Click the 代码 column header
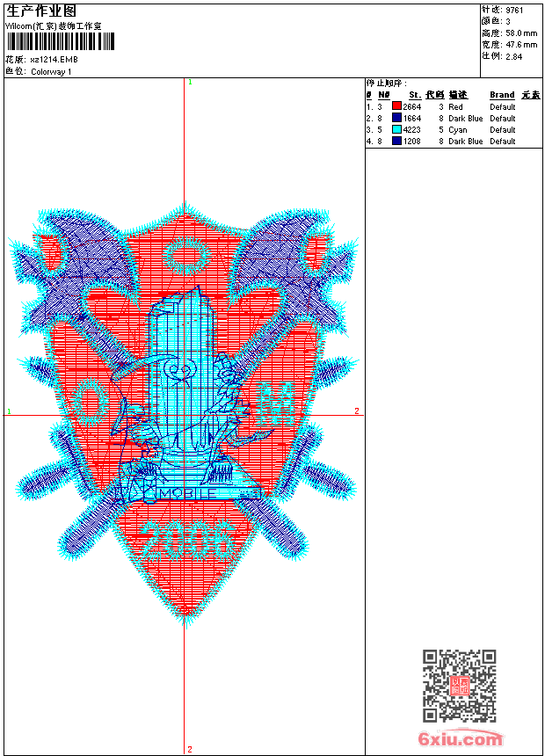This screenshot has height=756, width=545. (x=435, y=95)
